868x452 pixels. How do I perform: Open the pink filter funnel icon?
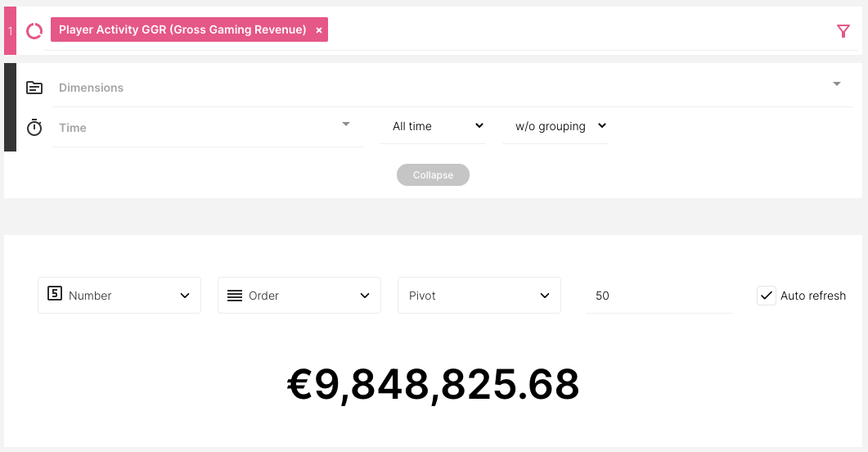[x=843, y=31]
